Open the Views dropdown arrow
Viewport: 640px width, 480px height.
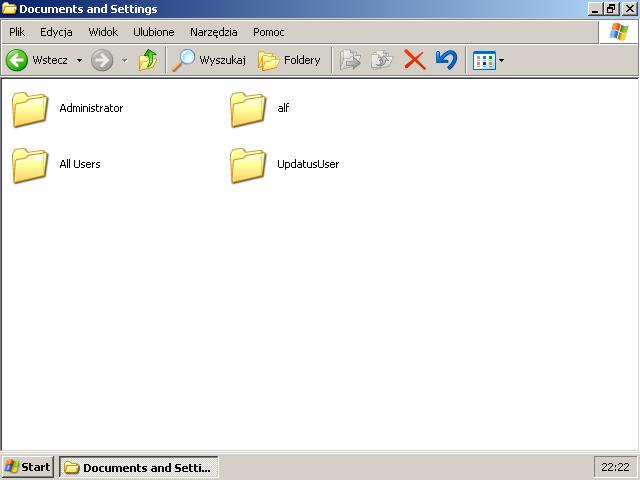501,60
